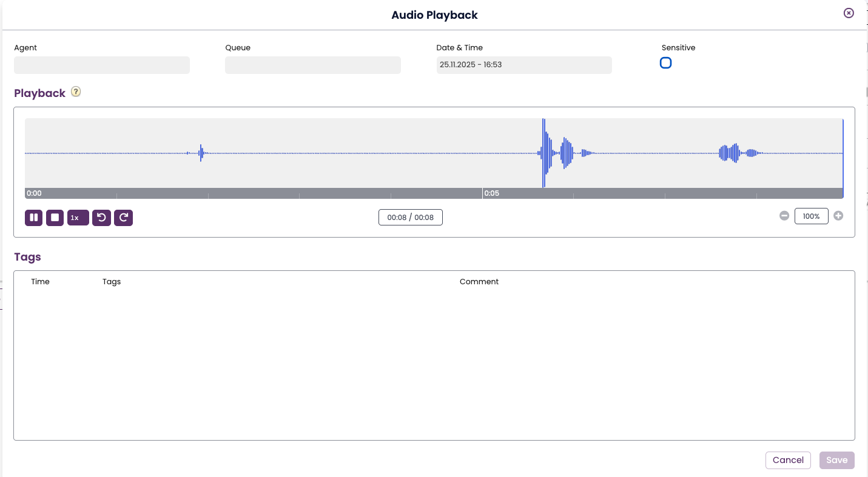Click the skip forward arrow icon
The height and width of the screenshot is (477, 868).
coord(123,218)
